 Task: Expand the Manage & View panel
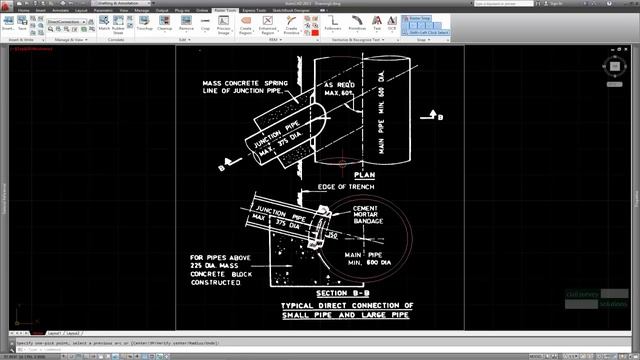click(x=71, y=40)
